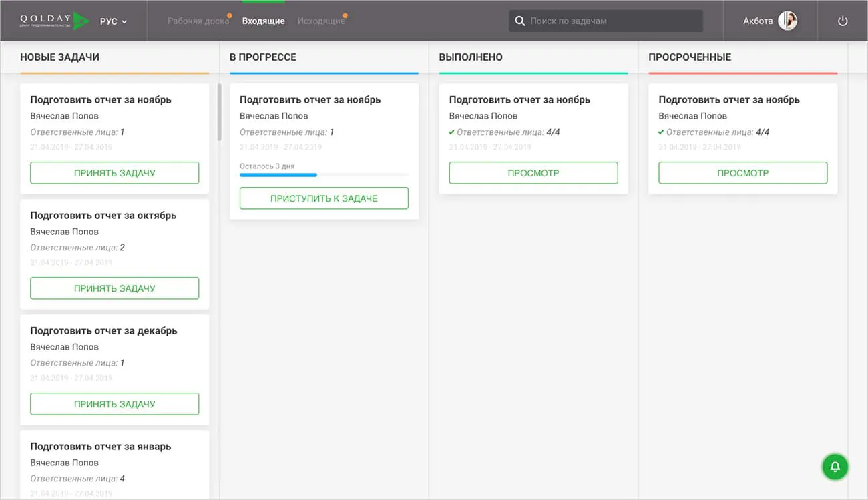Viewport: 868px width, 500px height.
Task: Click the blue task progress bar
Action: (278, 175)
